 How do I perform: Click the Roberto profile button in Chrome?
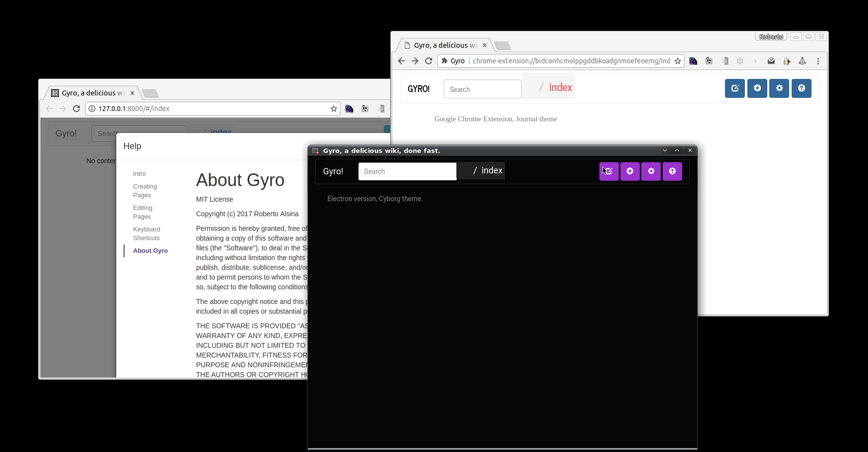coord(771,37)
